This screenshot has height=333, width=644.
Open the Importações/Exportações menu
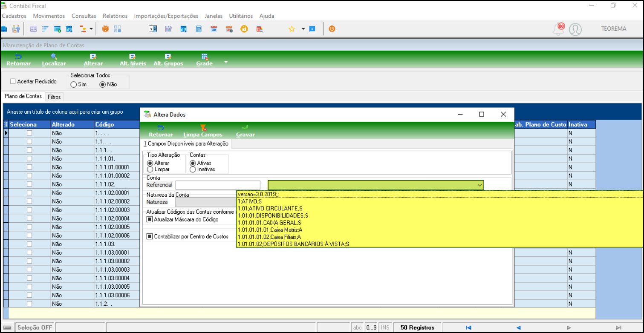[166, 16]
